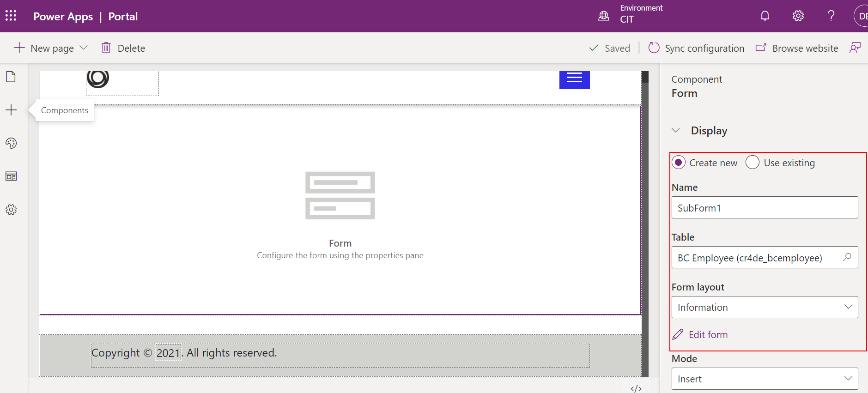Image resolution: width=868 pixels, height=393 pixels.
Task: Click the Delete button label
Action: pyautogui.click(x=131, y=48)
